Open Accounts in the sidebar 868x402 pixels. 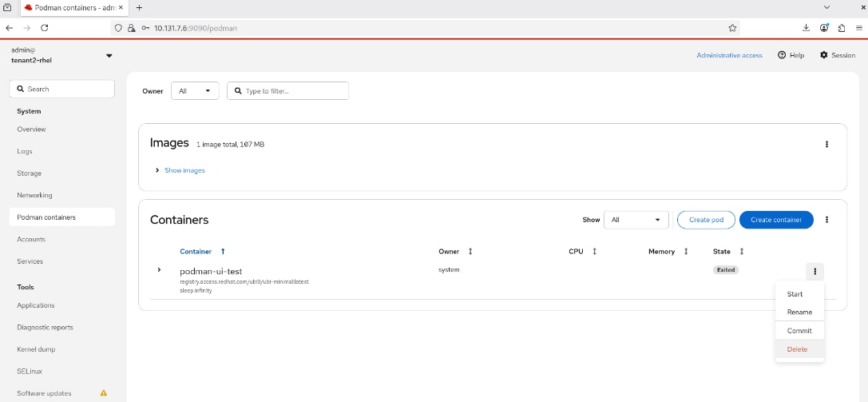(x=62, y=239)
